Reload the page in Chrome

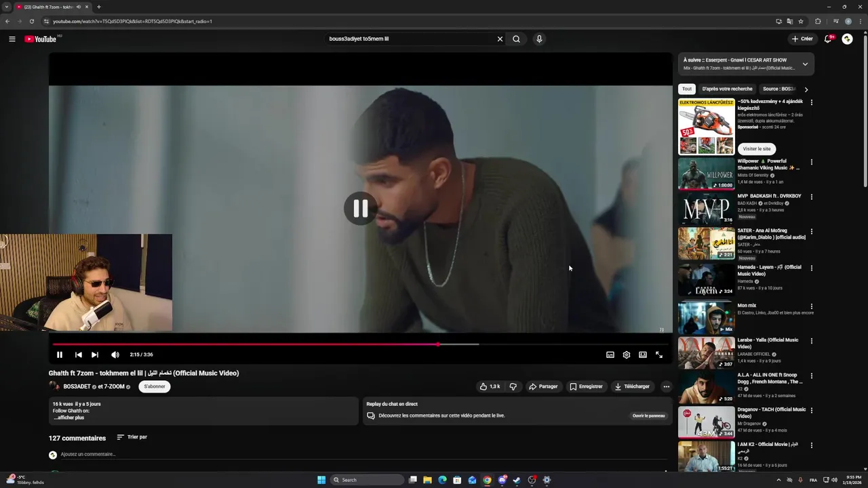[x=31, y=21]
